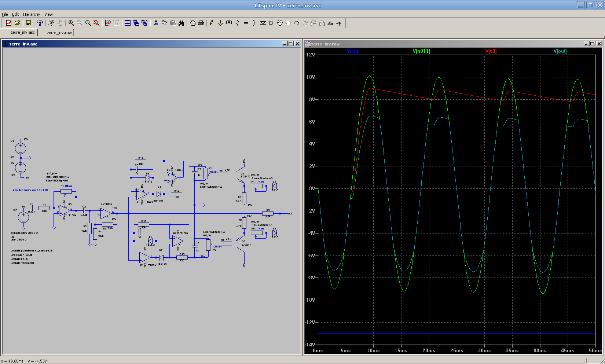Viewport: 605px width, 364px height.
Task: Select the Inductor placement tool
Action: pos(254,23)
